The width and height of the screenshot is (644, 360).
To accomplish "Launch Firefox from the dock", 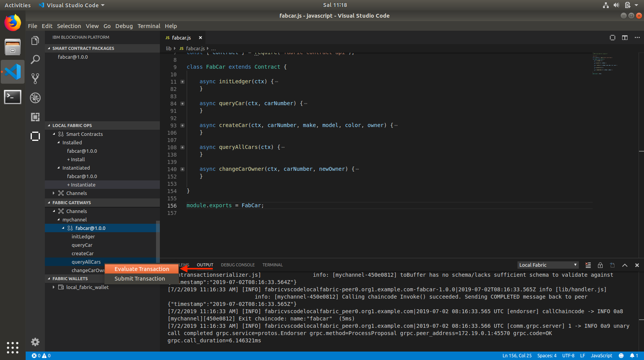I will coord(13,23).
